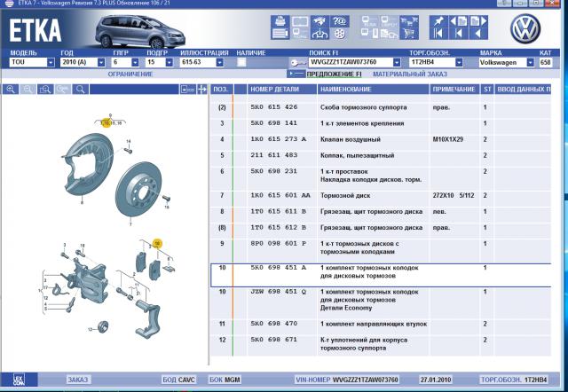Viewport: 568px width, 392px height.
Task: Select the ПРЕДЛОЖЕНИЕ FI tab
Action: [334, 74]
